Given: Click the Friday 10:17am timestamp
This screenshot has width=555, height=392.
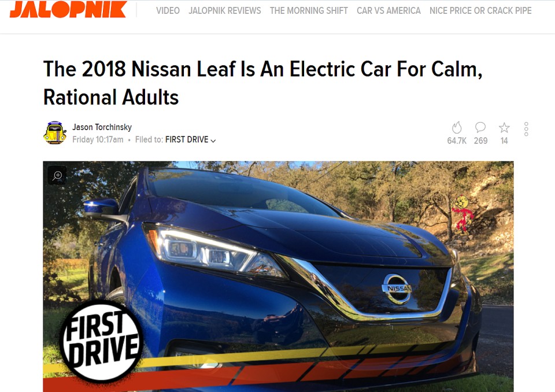Looking at the screenshot, I should coord(98,139).
